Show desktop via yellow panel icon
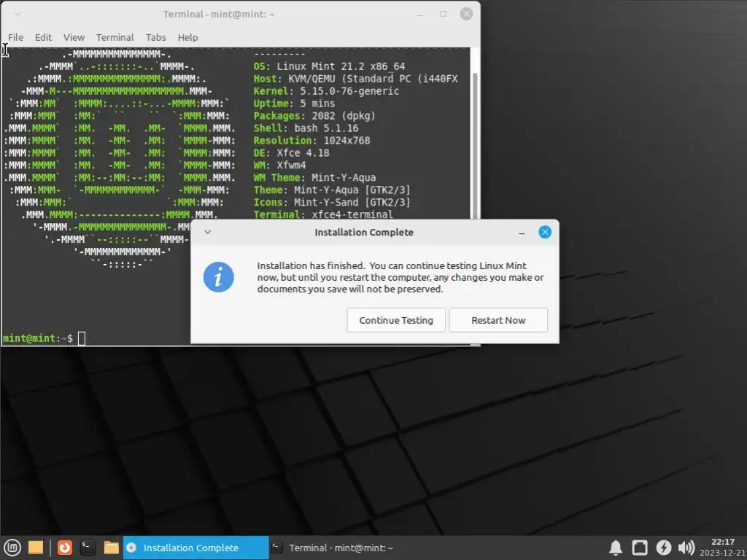This screenshot has width=747, height=560. (x=36, y=548)
